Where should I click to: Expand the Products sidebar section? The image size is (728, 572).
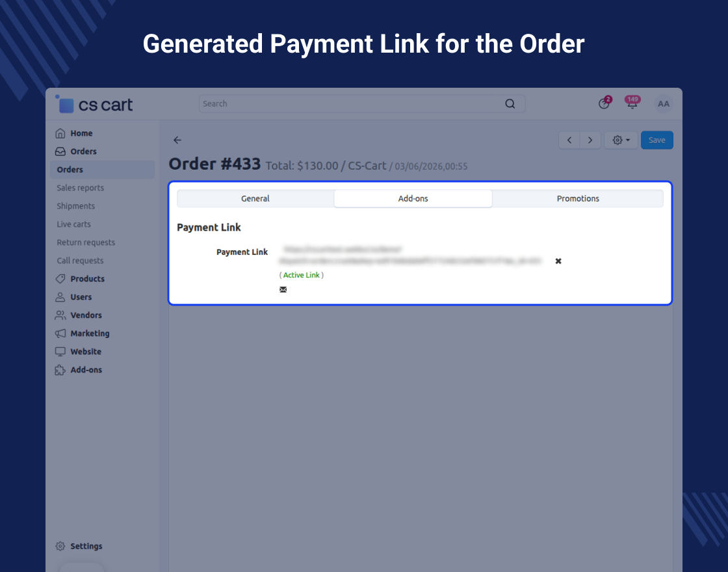pos(87,279)
